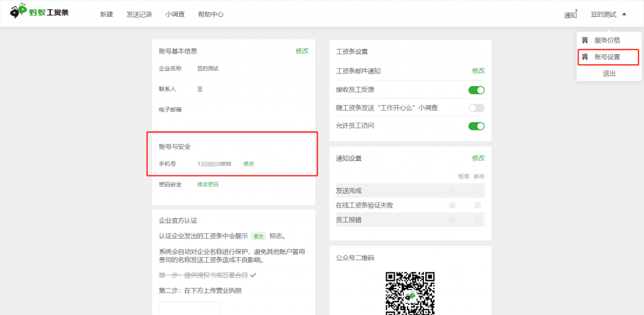
Task: Open 新建 in the top navigation
Action: click(x=106, y=14)
